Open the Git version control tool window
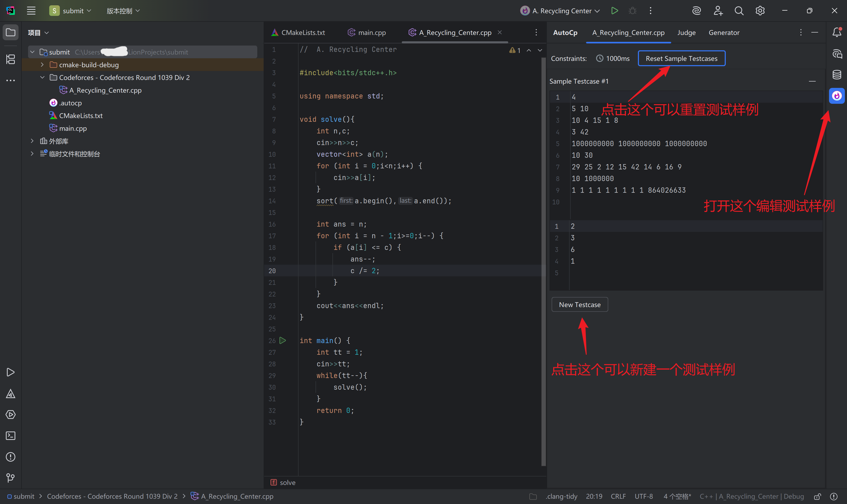The width and height of the screenshot is (847, 504). [11, 478]
